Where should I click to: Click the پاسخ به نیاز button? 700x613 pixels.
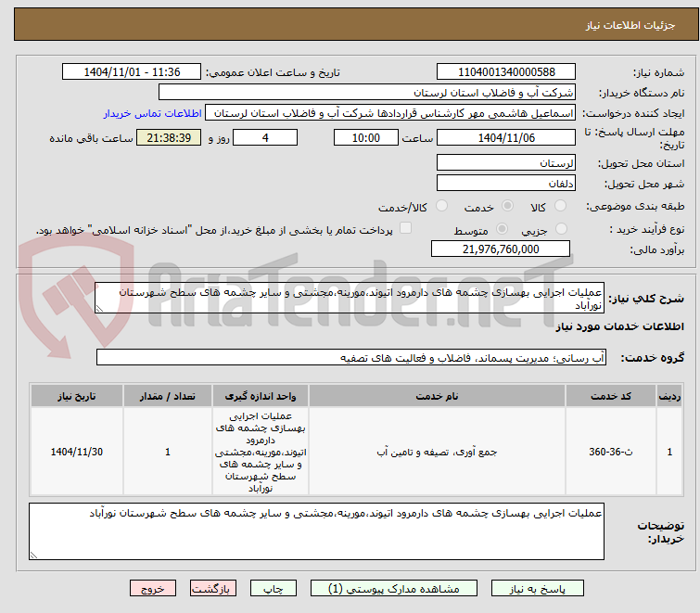point(538,589)
